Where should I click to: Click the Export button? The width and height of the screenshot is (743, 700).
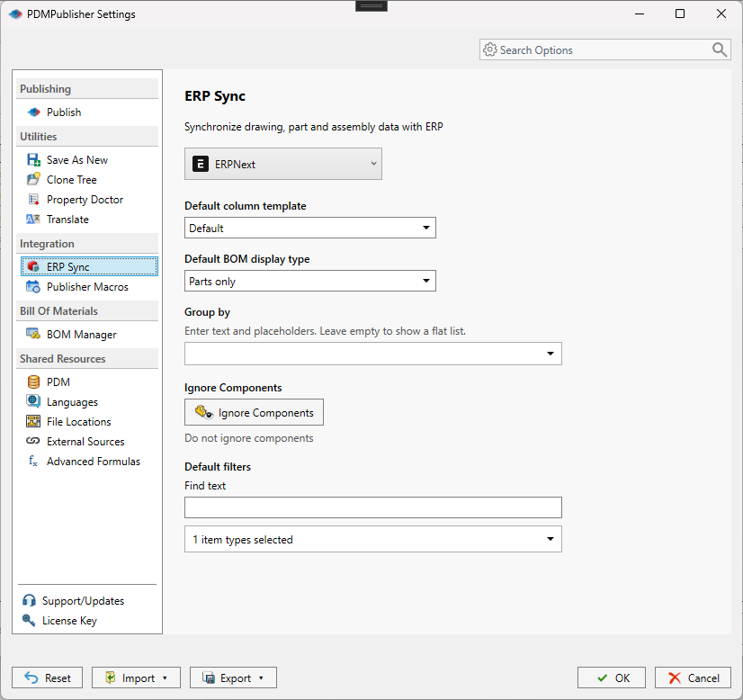[233, 678]
